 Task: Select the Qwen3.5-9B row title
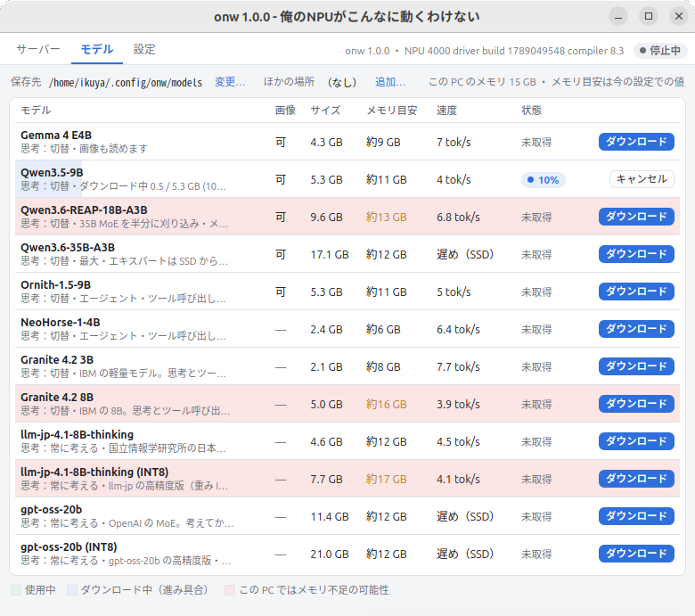pos(52,173)
